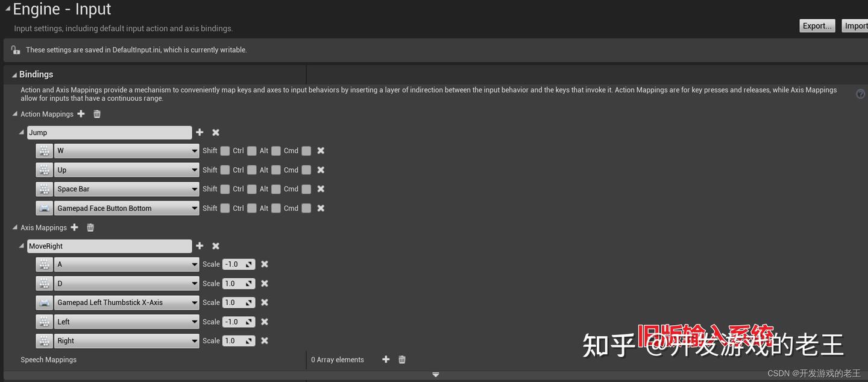Open the help question-mark icon on the right

860,94
